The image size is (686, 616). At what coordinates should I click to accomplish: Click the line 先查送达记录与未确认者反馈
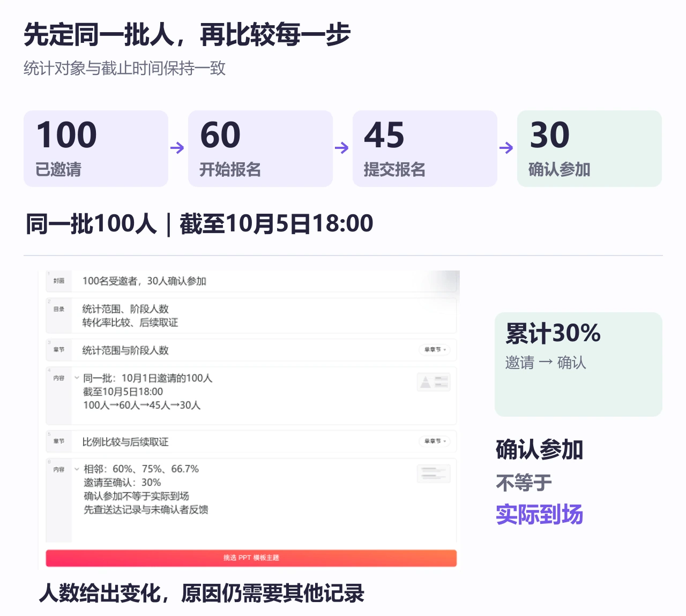(x=146, y=509)
